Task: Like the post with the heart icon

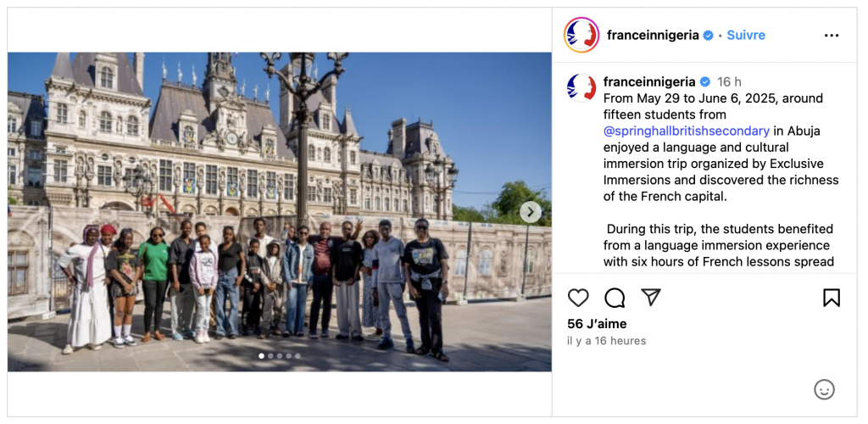Action: (x=578, y=298)
